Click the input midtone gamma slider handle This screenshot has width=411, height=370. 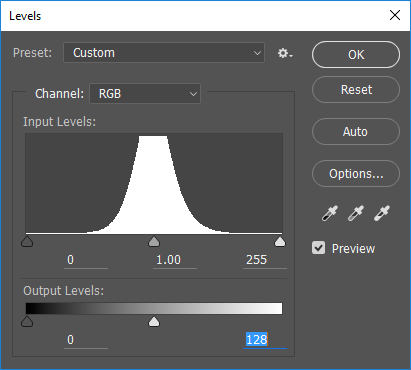[154, 242]
